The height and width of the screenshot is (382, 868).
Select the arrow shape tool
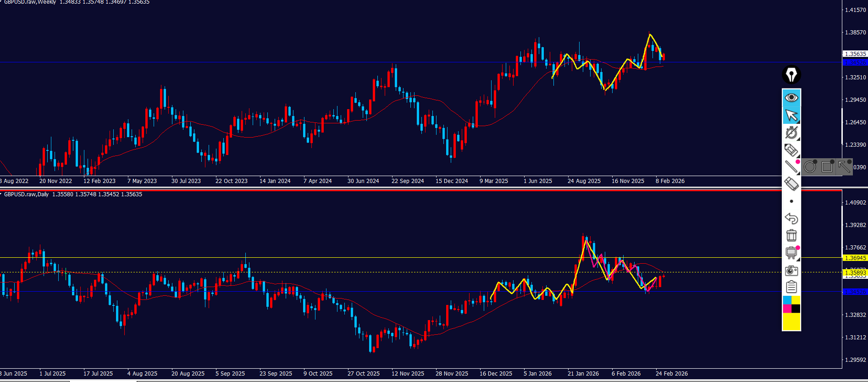point(844,167)
